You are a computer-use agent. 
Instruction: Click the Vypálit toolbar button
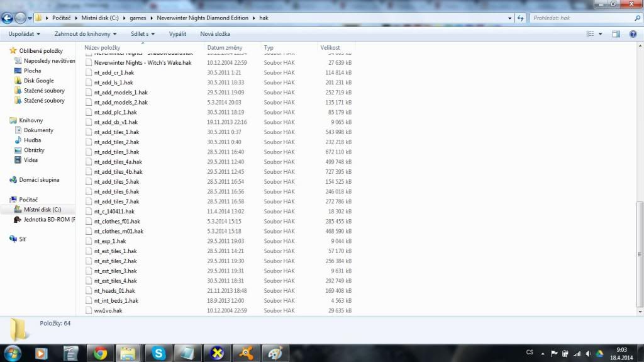coord(177,34)
